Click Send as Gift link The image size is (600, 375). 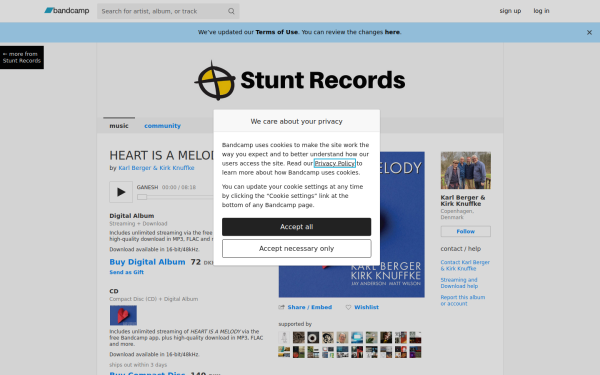click(127, 272)
